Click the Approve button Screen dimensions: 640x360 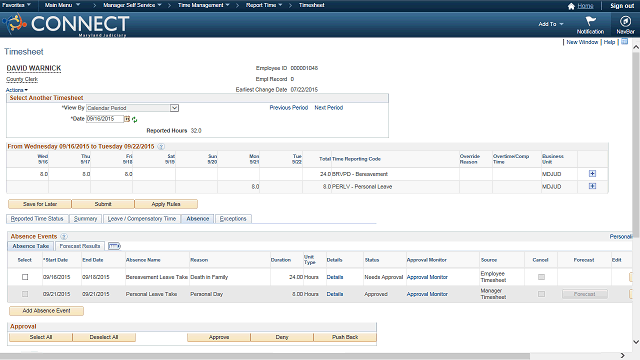click(x=219, y=337)
